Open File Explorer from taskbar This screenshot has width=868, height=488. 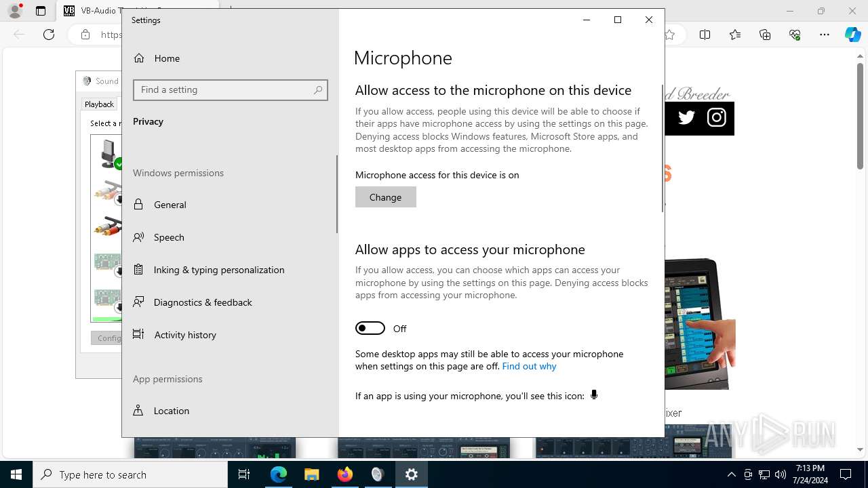coord(312,474)
